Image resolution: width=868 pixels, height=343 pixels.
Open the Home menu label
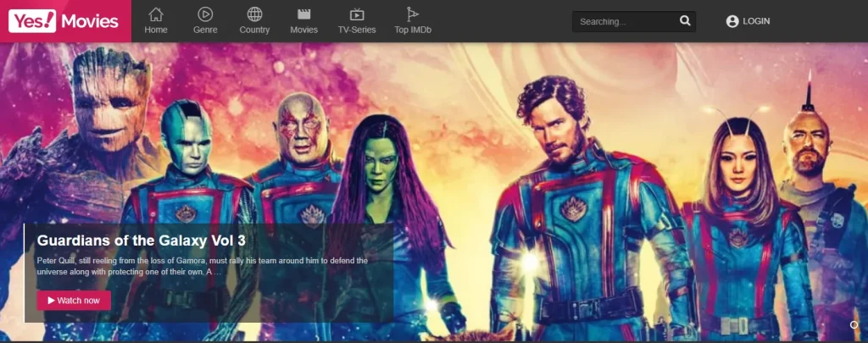pos(156,30)
